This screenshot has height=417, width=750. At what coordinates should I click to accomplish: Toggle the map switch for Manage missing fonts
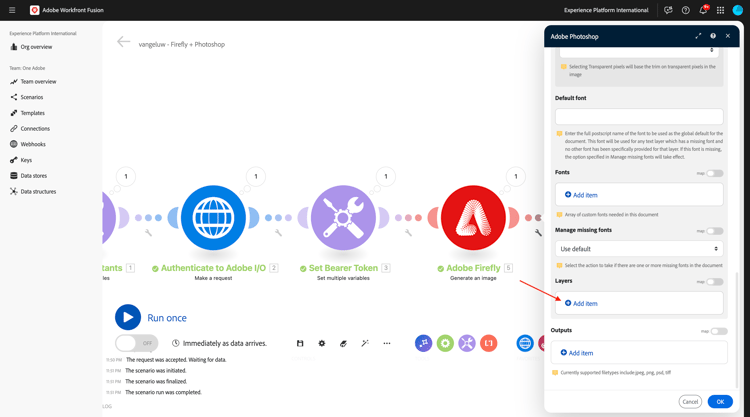[x=715, y=231]
